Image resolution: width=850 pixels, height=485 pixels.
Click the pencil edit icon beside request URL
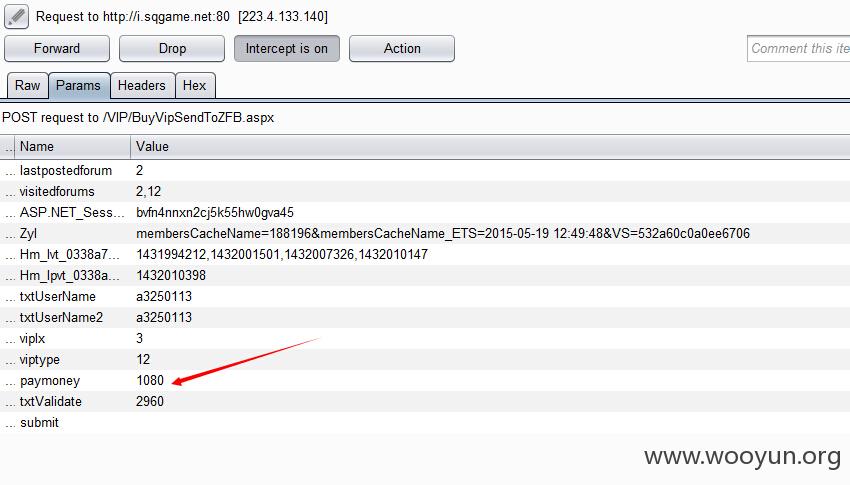pos(16,16)
